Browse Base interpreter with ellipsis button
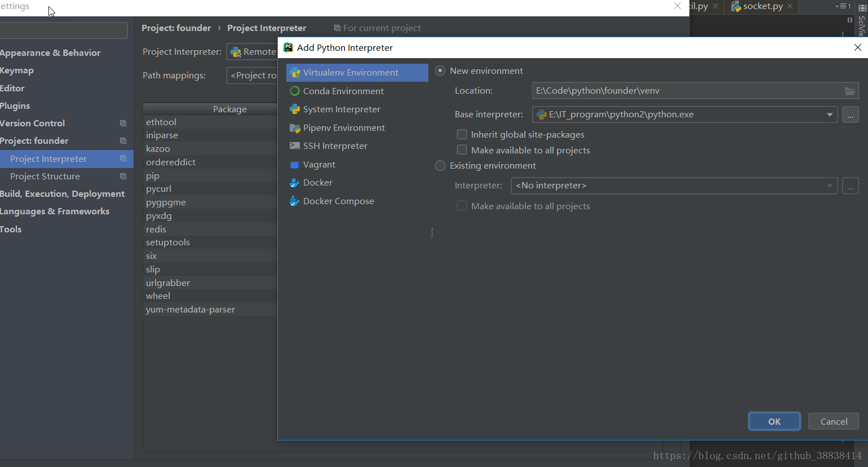The image size is (868, 467). pos(851,114)
